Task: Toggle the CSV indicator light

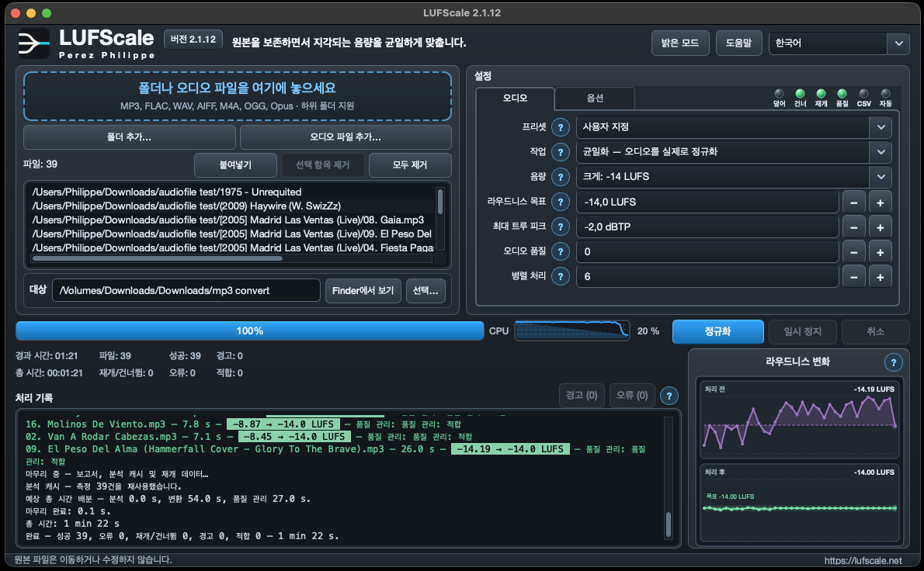Action: tap(863, 94)
